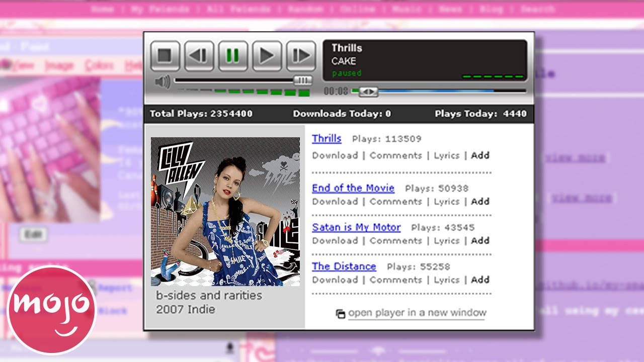Open Blog in the background top navigation

(x=491, y=9)
